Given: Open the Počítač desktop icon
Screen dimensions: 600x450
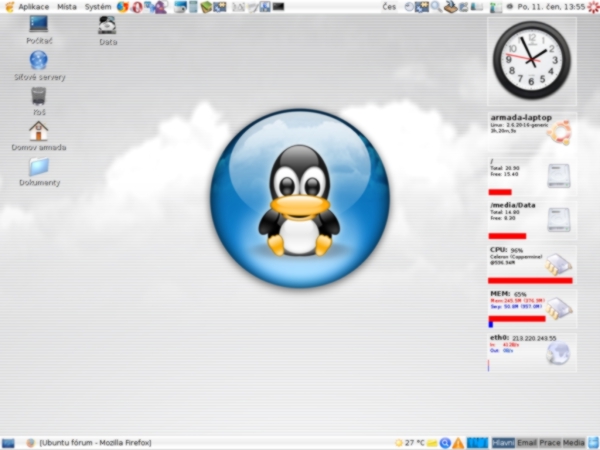Looking at the screenshot, I should click(x=39, y=30).
